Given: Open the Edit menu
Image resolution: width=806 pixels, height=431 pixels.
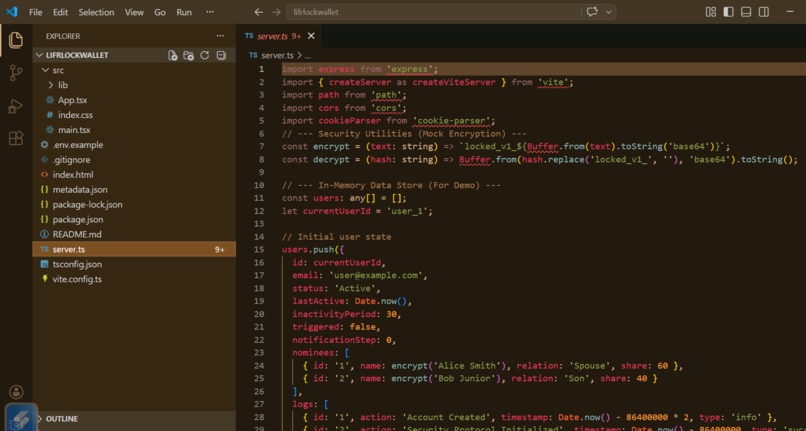Looking at the screenshot, I should (60, 12).
